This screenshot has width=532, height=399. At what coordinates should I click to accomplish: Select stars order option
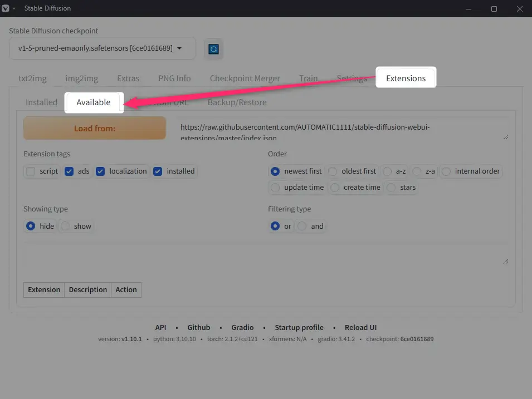(x=391, y=187)
